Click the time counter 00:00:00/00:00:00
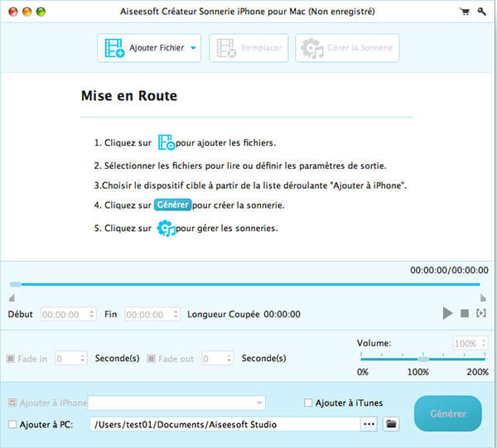The image size is (497, 448). click(x=449, y=270)
